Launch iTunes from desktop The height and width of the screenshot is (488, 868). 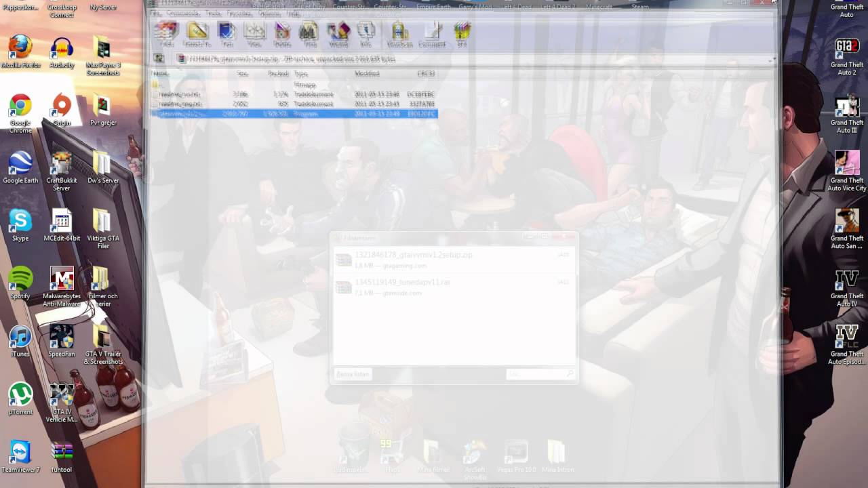[x=20, y=340]
